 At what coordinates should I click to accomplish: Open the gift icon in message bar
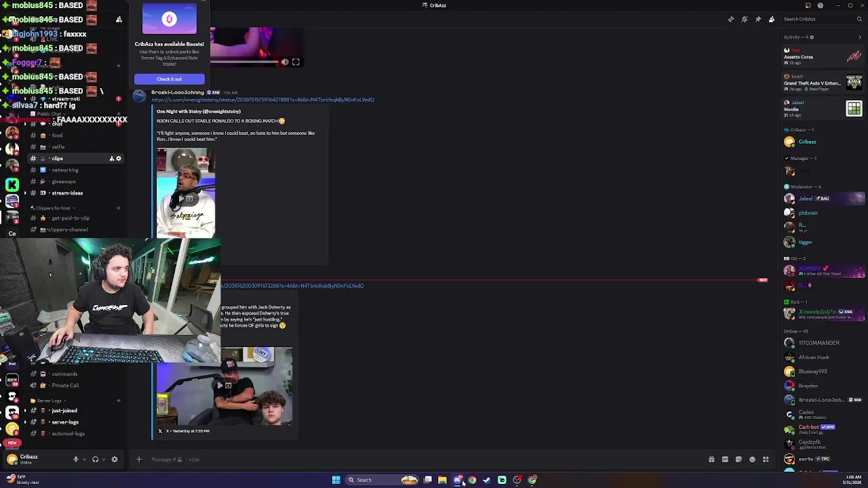[711, 460]
